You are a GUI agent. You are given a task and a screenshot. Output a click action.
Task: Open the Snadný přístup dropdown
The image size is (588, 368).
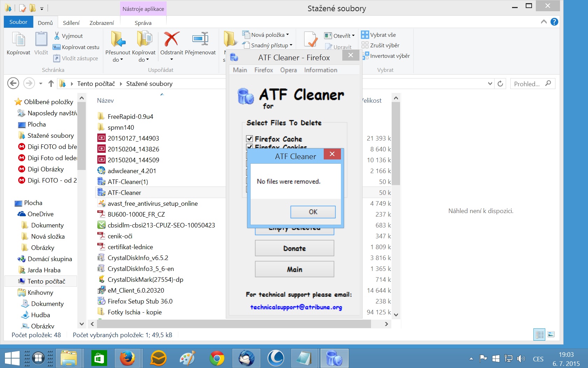click(x=267, y=45)
